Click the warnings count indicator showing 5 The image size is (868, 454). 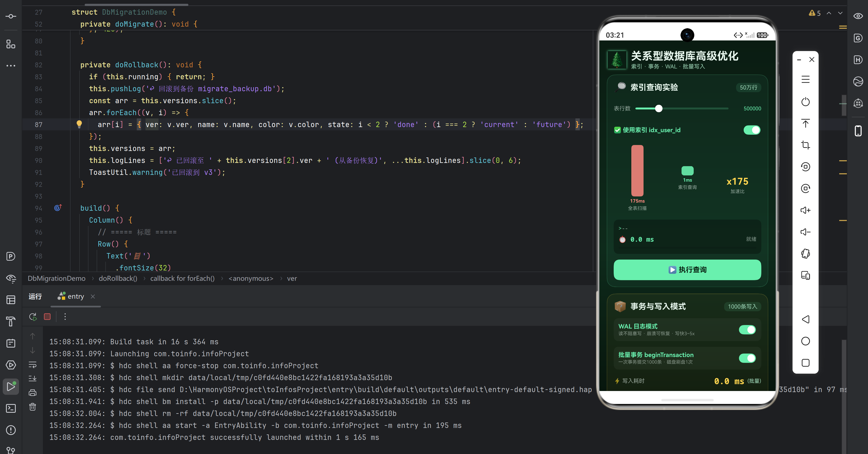[x=815, y=13]
